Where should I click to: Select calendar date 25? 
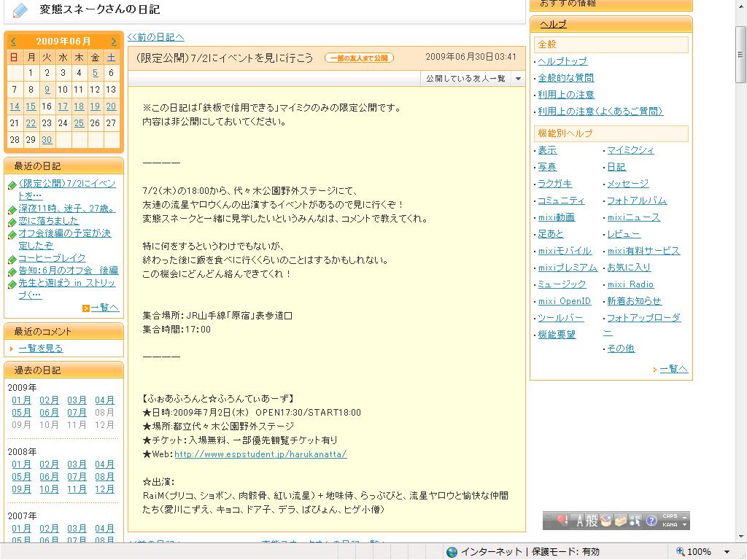[x=79, y=123]
